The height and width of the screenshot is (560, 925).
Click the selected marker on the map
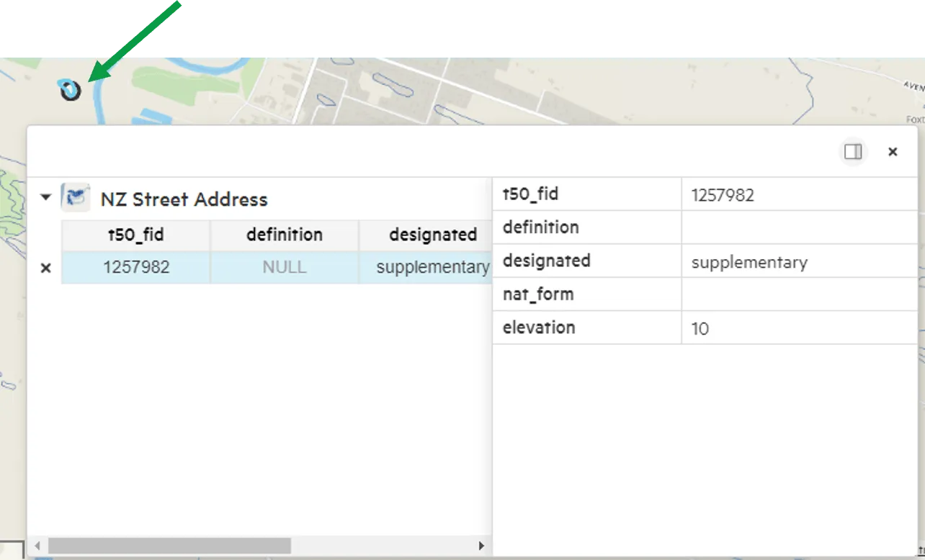click(x=70, y=90)
